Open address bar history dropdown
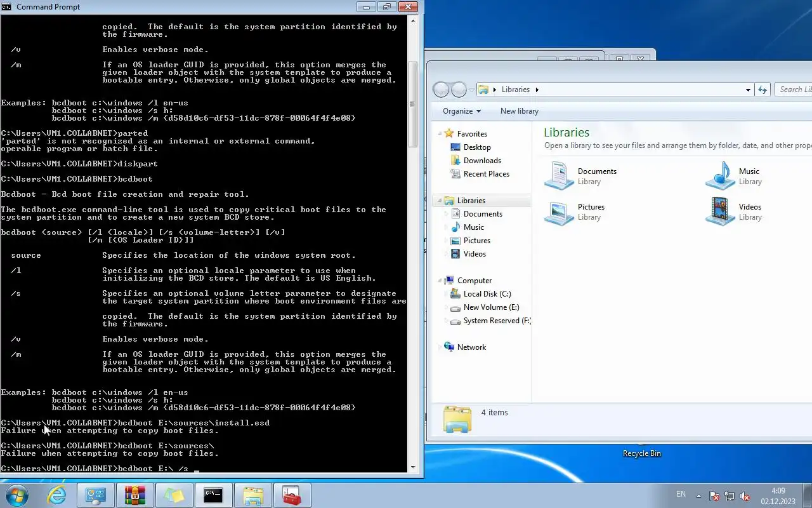 (748, 90)
